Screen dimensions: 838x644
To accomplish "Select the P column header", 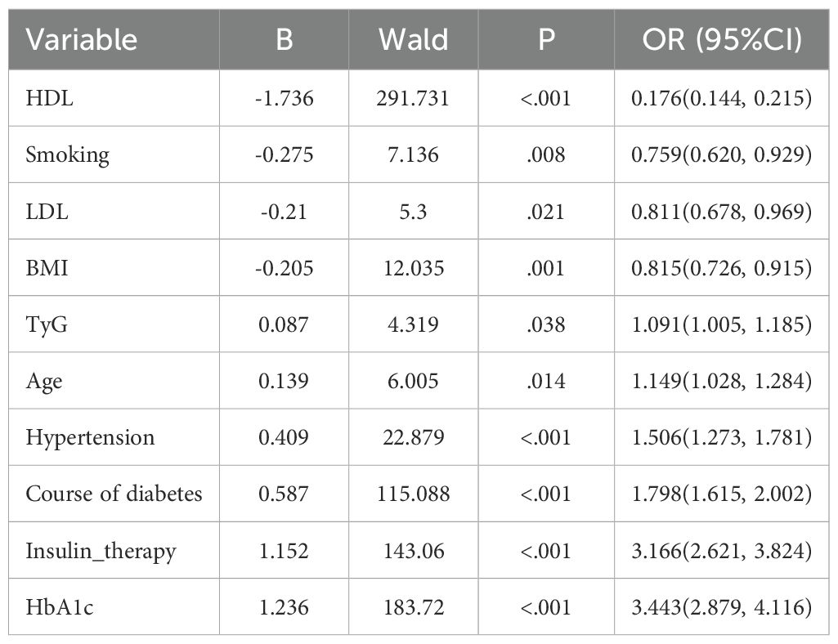I will click(x=546, y=40).
